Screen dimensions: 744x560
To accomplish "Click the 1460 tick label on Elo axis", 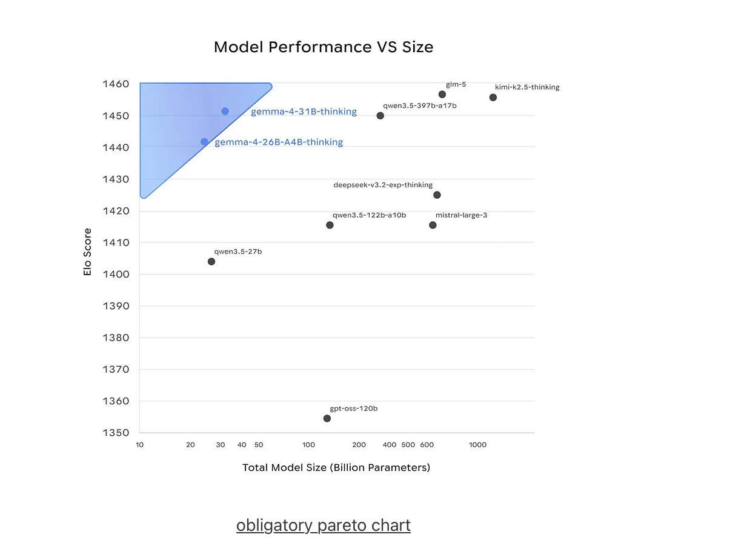I will pos(115,84).
